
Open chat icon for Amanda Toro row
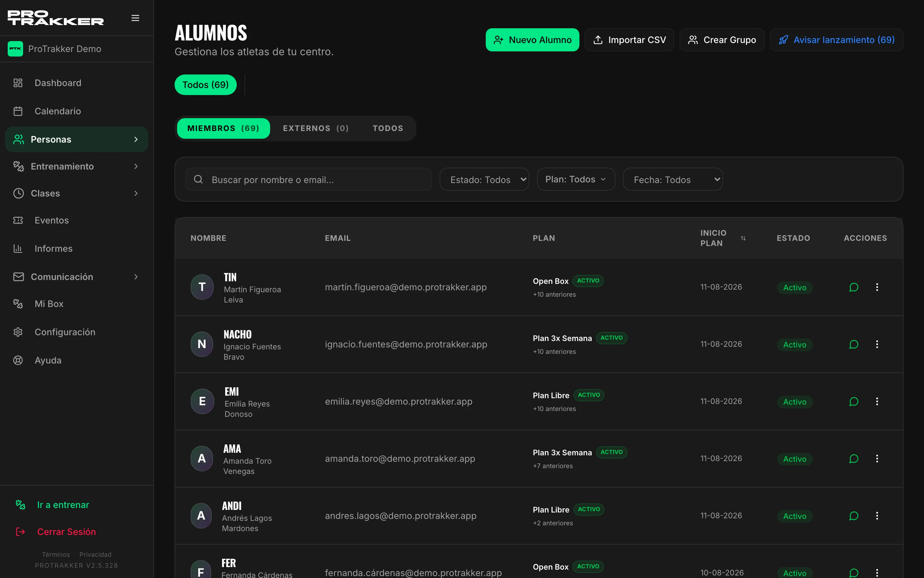click(x=854, y=459)
